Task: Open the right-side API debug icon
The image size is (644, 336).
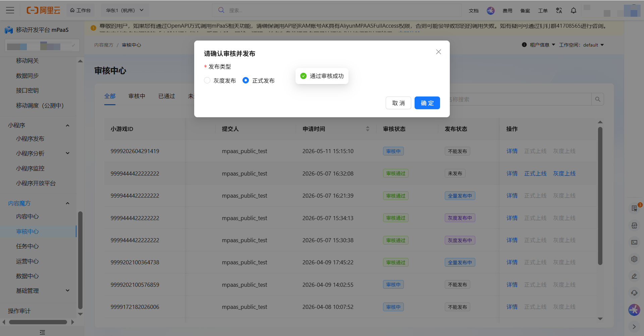Action: (634, 225)
